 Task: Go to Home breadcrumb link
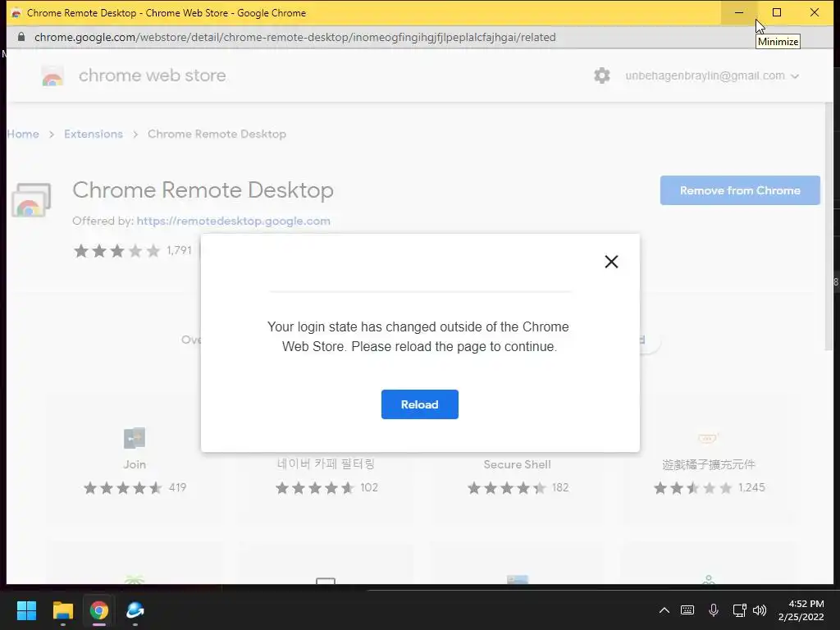(x=22, y=134)
